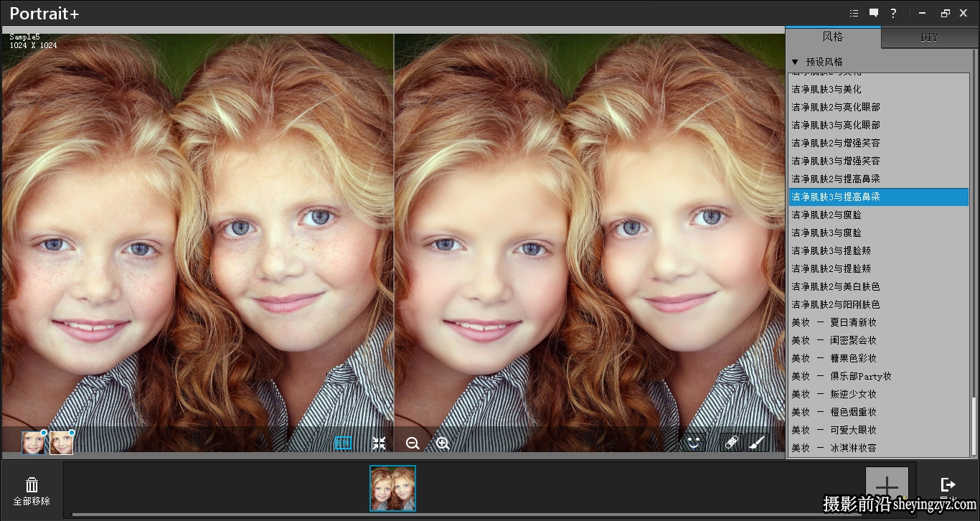The image size is (980, 521).
Task: Apply makeup preset 叛逆少女妆
Action: (879, 394)
